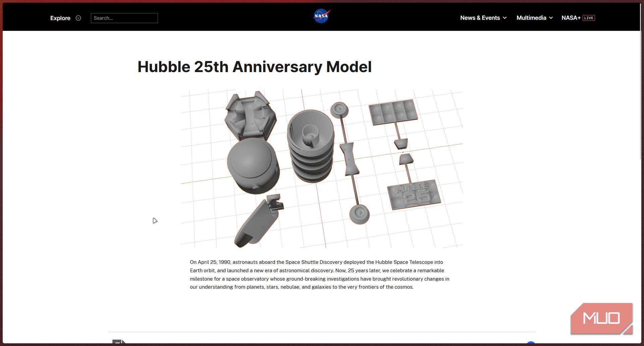Screen dimensions: 644x346
Task: Open the Multimedia menu
Action: tap(531, 18)
